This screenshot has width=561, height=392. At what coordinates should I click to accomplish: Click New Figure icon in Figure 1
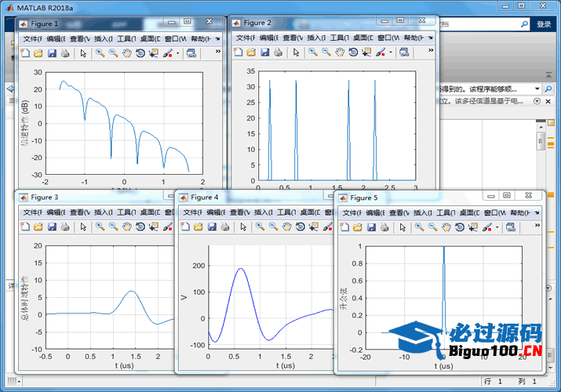click(24, 53)
